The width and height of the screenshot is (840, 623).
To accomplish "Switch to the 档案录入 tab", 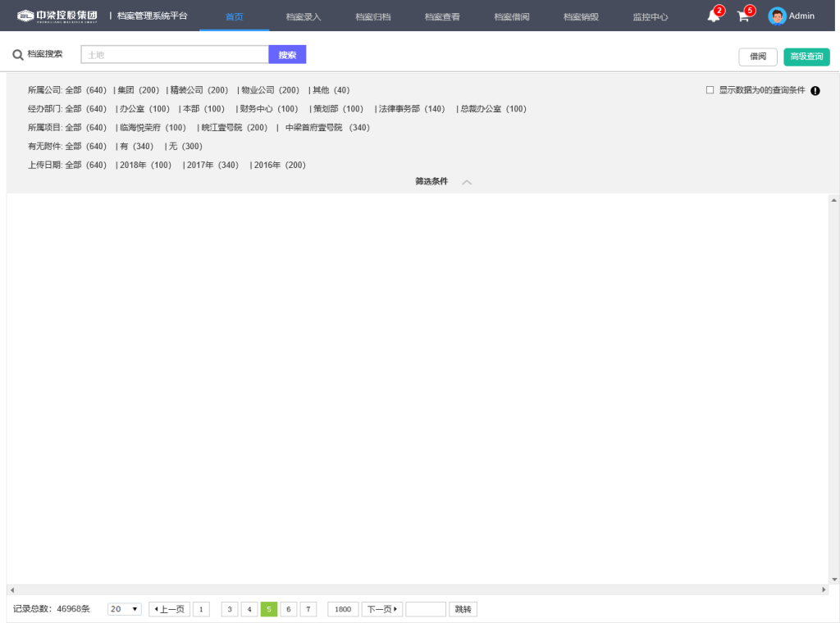I will click(304, 16).
